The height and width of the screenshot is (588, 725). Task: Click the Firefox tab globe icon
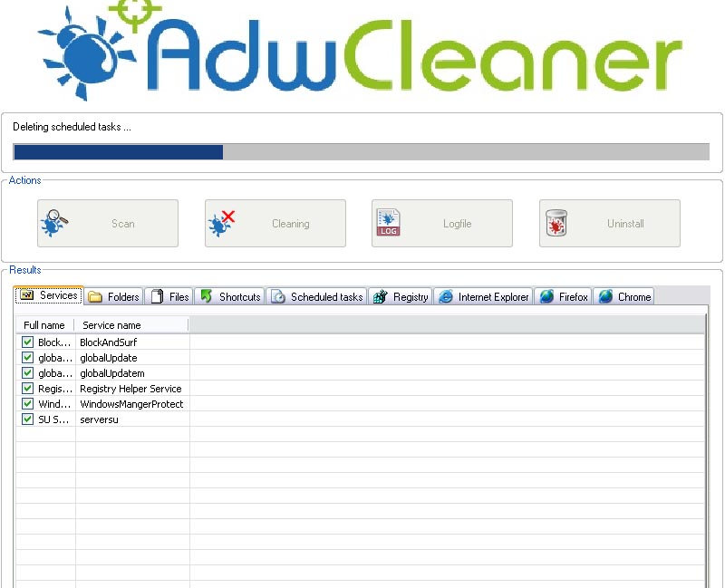click(x=546, y=296)
